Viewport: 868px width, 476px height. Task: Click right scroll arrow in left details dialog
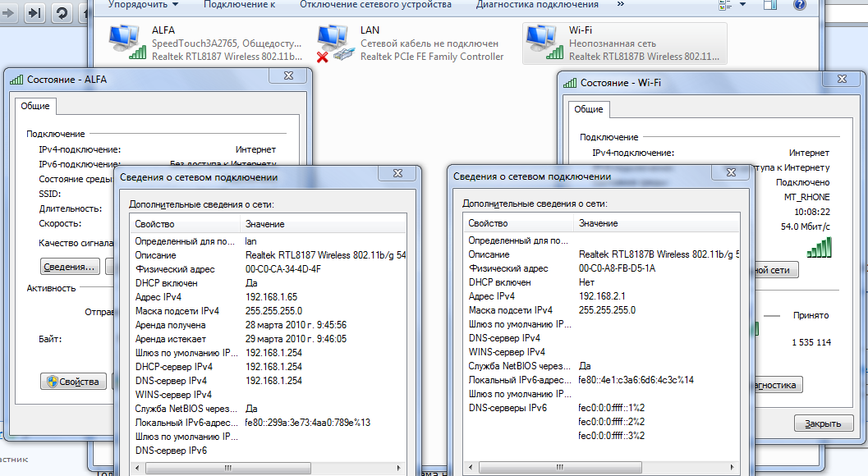tap(398, 469)
